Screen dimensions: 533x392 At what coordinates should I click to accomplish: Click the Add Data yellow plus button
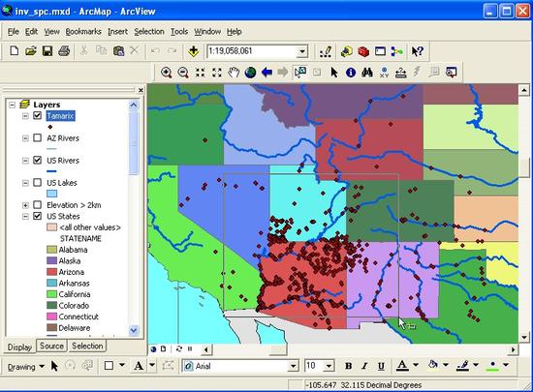(194, 51)
